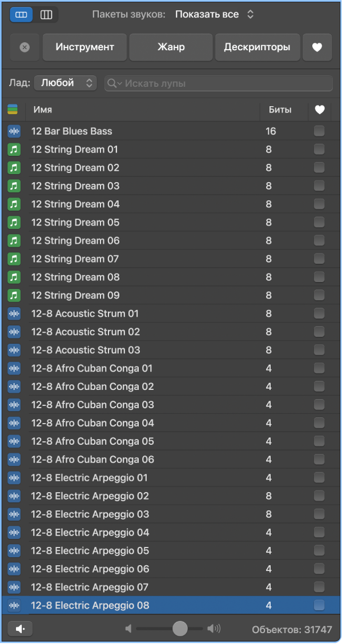
Task: Open the Лад Любой popup menu
Action: pos(65,83)
